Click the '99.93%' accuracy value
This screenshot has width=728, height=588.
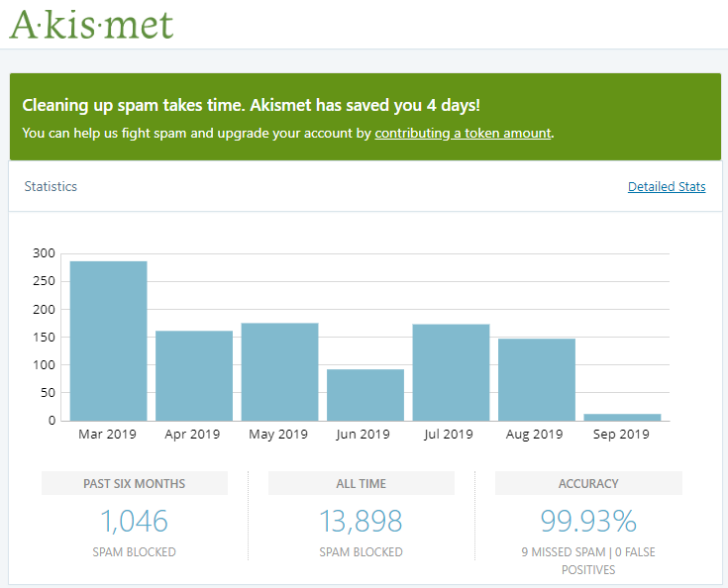[588, 521]
